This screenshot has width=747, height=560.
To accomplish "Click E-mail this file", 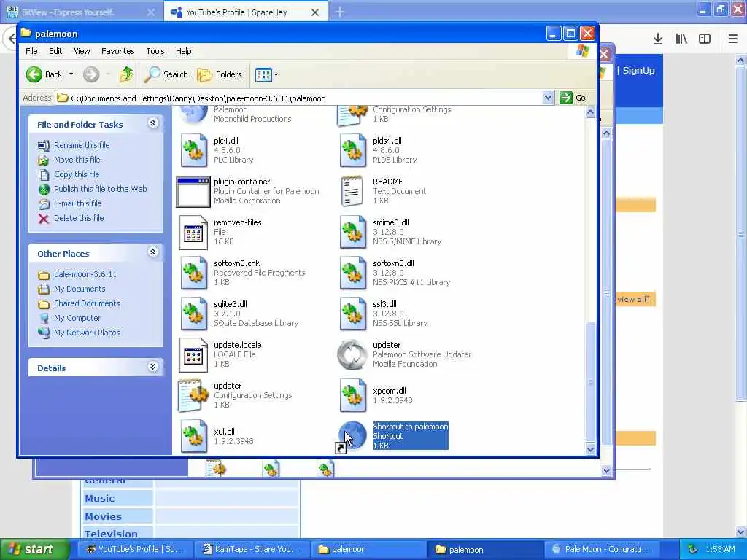I will [77, 203].
